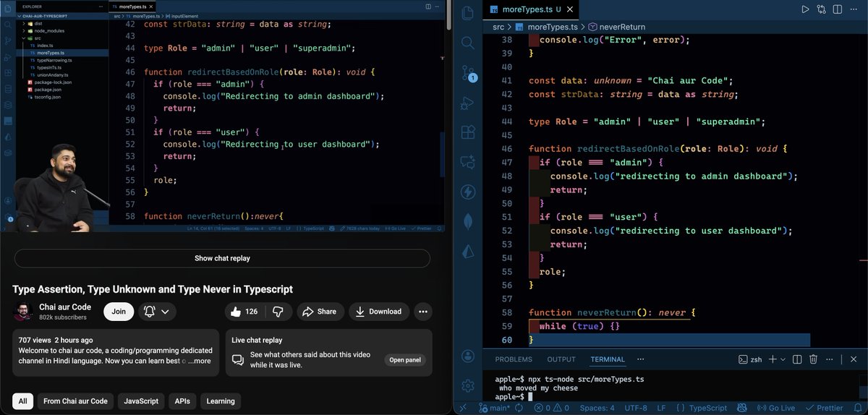Select All filter chip
Viewport: 868px width, 415px height.
coord(23,401)
